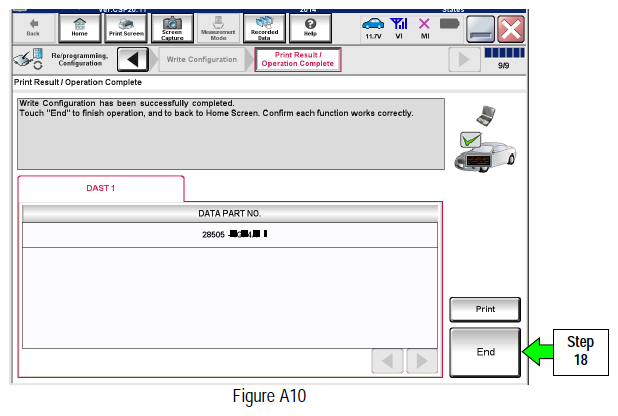Click the Re/programming Configuration icon

tap(28, 59)
